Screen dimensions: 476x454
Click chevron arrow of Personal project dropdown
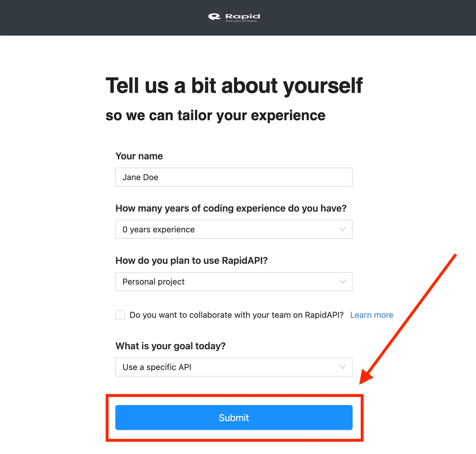tap(342, 282)
